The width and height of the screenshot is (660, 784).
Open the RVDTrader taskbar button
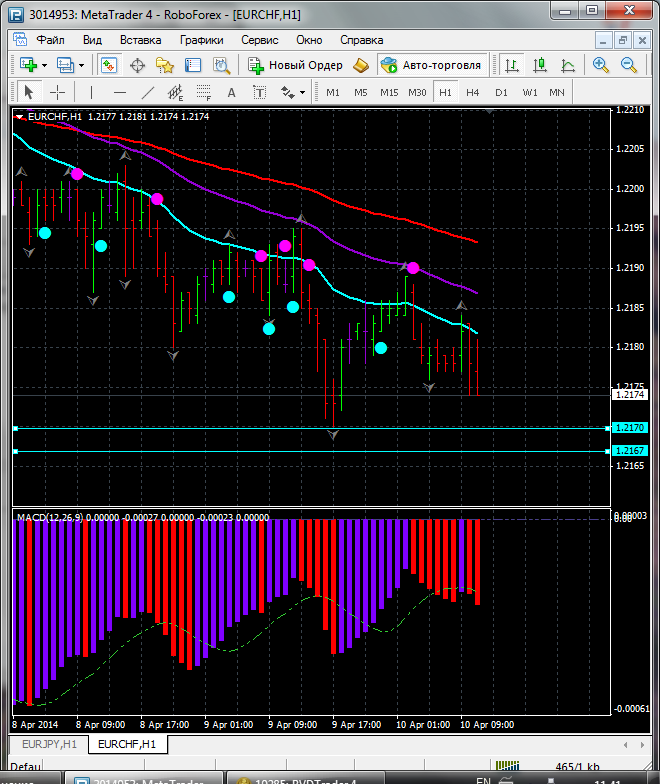pos(306,779)
